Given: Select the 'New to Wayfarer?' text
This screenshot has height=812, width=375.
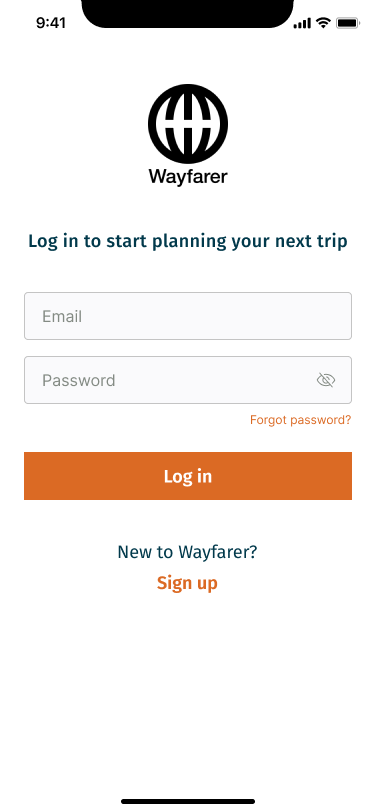Looking at the screenshot, I should [x=188, y=552].
